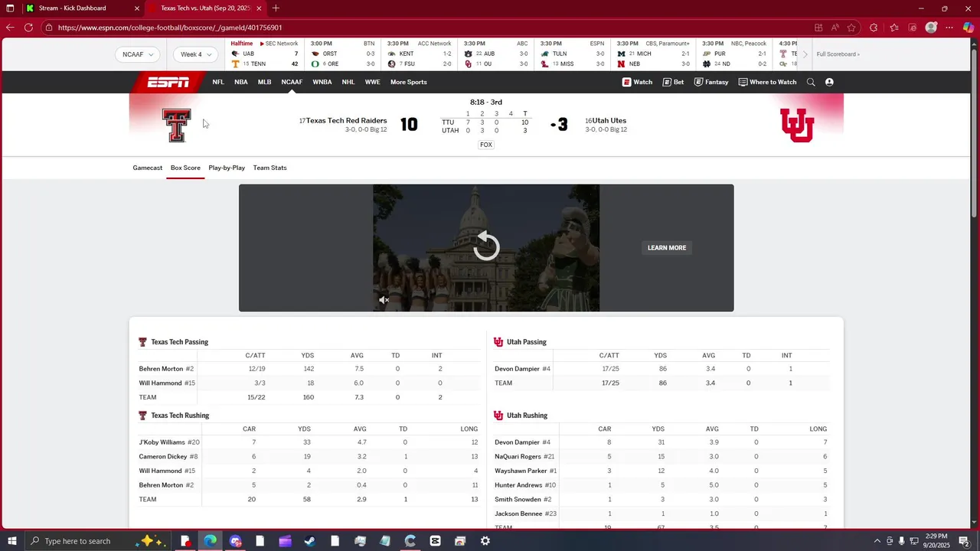The image size is (980, 551).
Task: Click Bet link in ESPN nav
Action: tap(673, 82)
